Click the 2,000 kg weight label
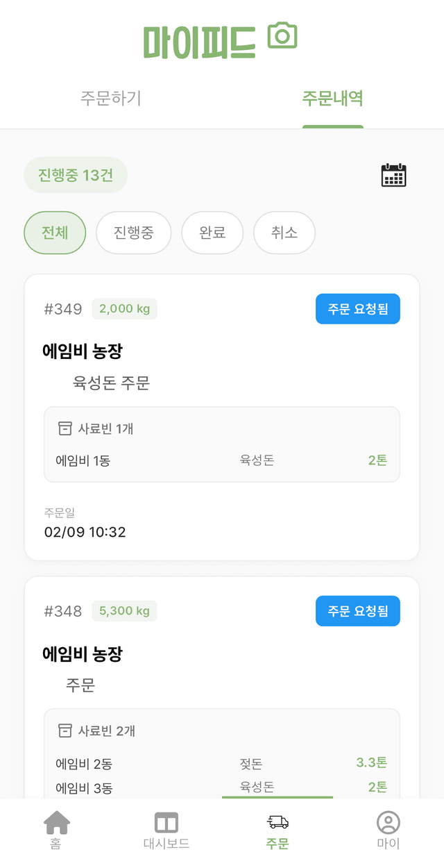The image size is (444, 868). click(x=124, y=308)
